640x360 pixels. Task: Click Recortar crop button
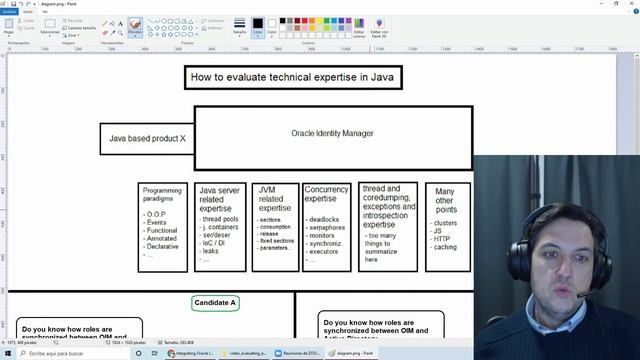click(x=73, y=20)
